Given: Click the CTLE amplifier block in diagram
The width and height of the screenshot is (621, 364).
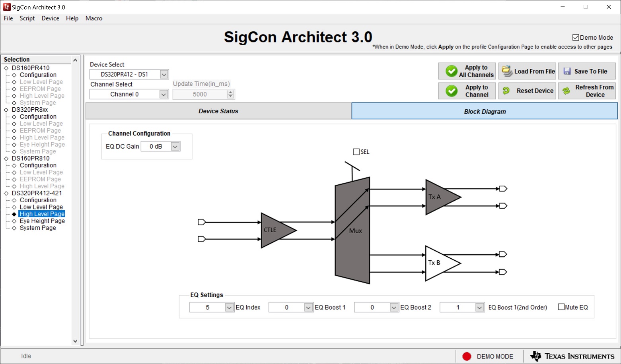Looking at the screenshot, I should (275, 230).
